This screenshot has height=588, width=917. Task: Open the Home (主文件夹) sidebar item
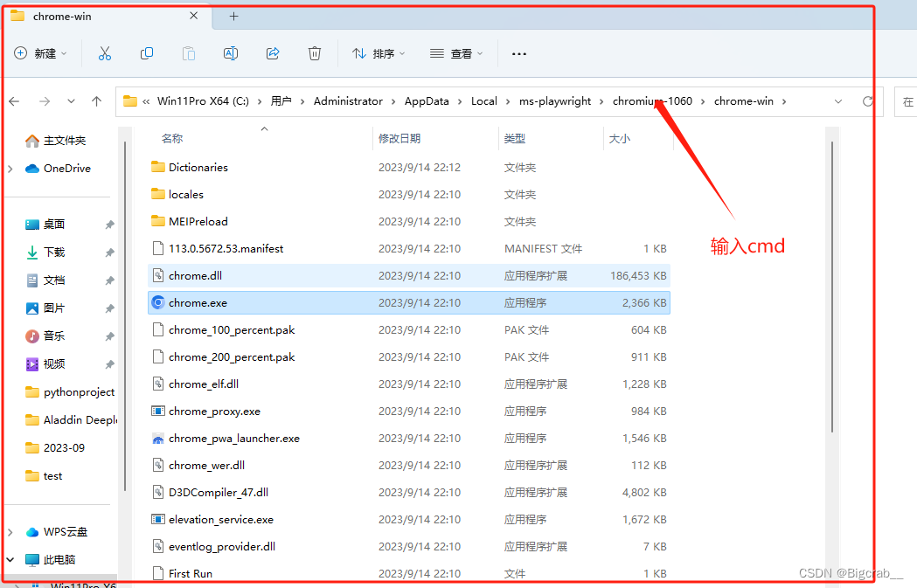tap(56, 141)
